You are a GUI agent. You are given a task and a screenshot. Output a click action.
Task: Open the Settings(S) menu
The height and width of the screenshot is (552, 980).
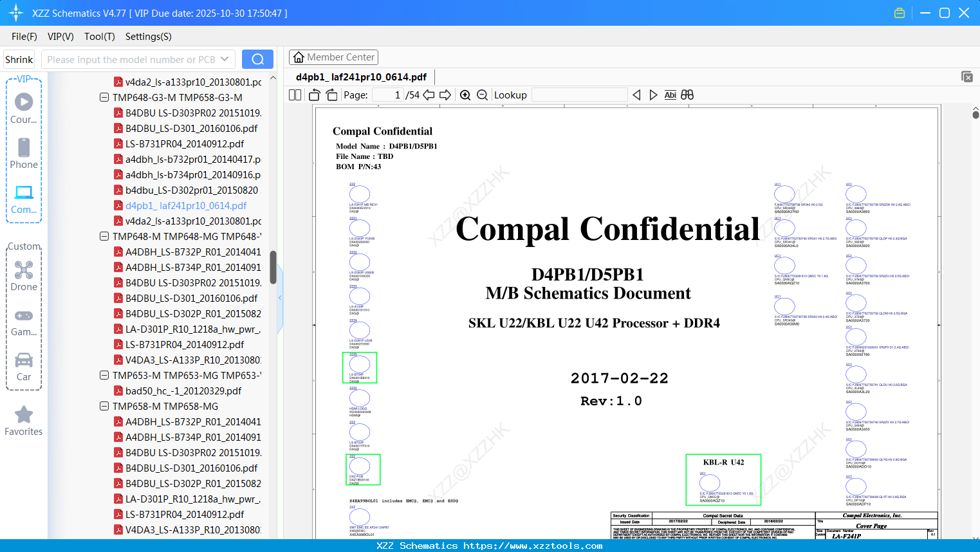pyautogui.click(x=149, y=37)
